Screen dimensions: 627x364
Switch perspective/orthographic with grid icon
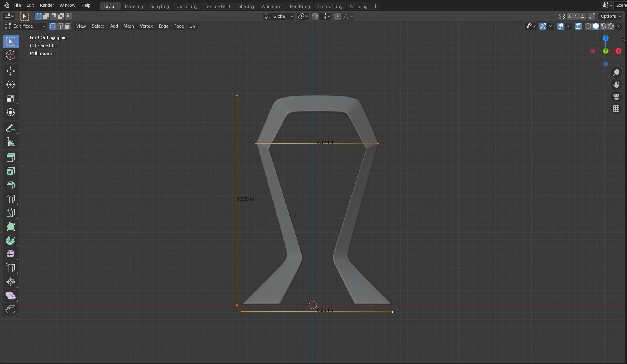coord(616,109)
